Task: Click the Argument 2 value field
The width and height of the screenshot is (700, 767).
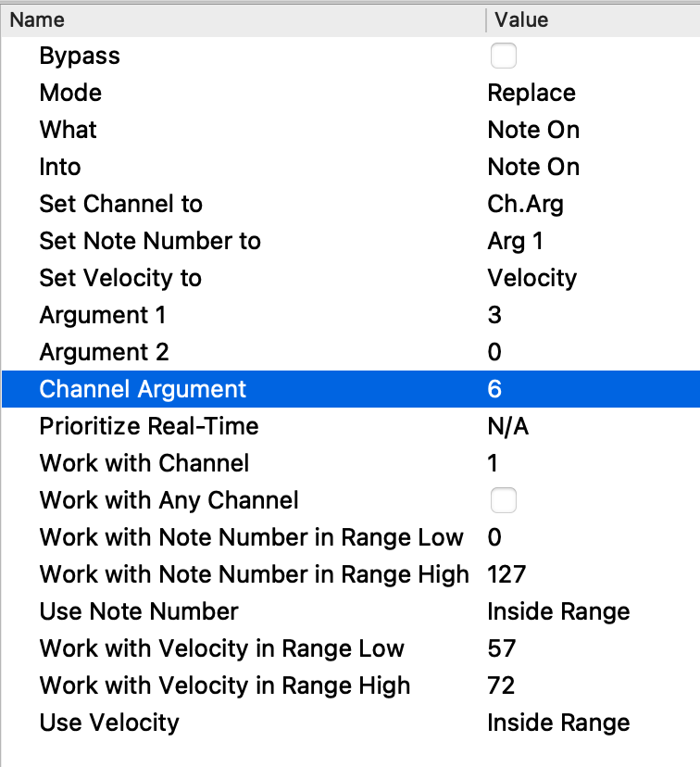Action: (494, 353)
